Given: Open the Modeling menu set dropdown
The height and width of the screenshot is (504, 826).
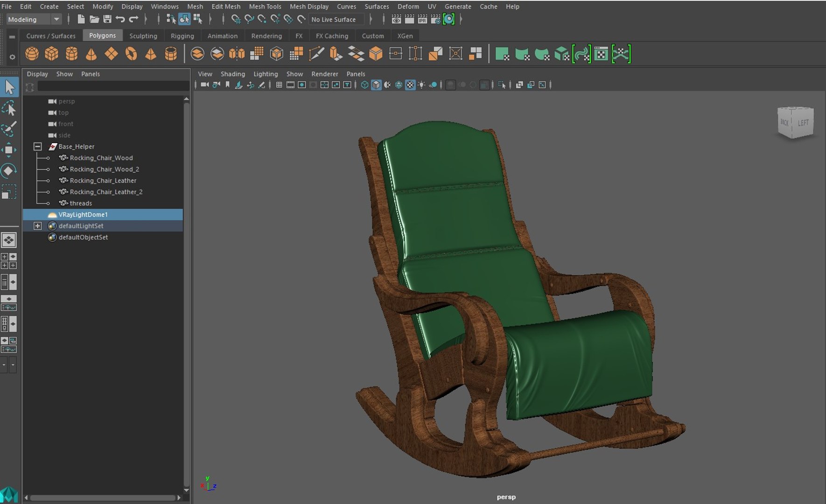Looking at the screenshot, I should point(34,19).
